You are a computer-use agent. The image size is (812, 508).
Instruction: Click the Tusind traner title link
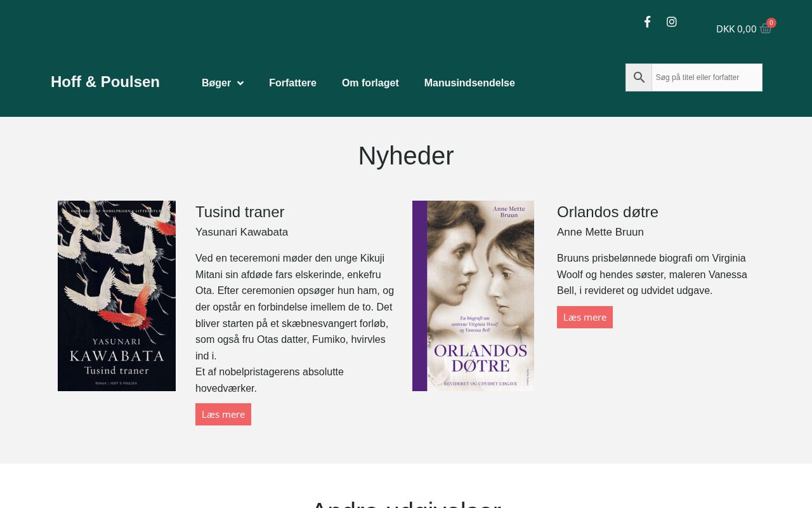[240, 212]
